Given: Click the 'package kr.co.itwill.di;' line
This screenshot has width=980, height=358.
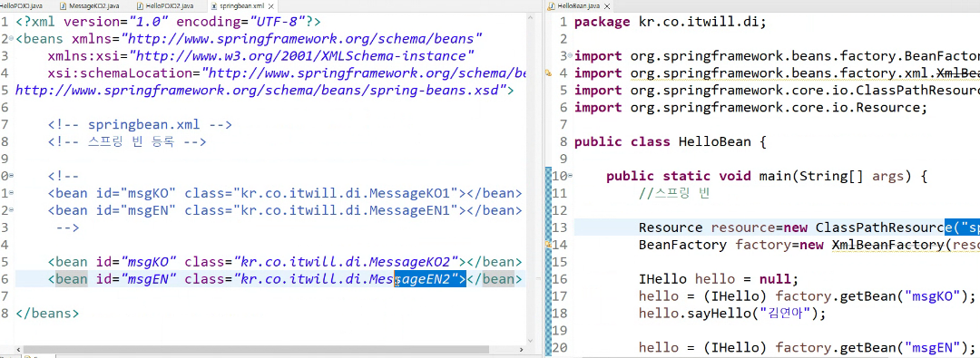Looking at the screenshot, I should pyautogui.click(x=670, y=22).
